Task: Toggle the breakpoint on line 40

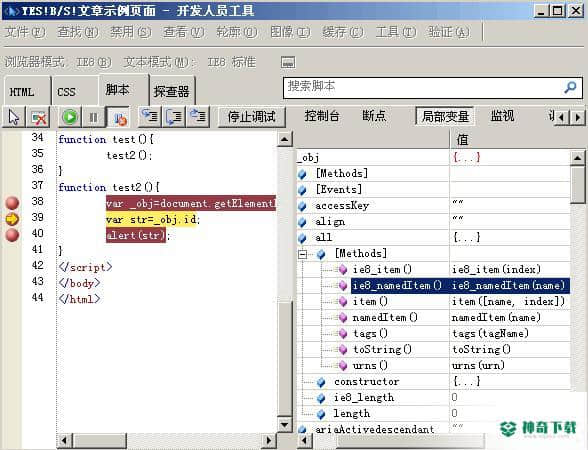Action: 12,235
